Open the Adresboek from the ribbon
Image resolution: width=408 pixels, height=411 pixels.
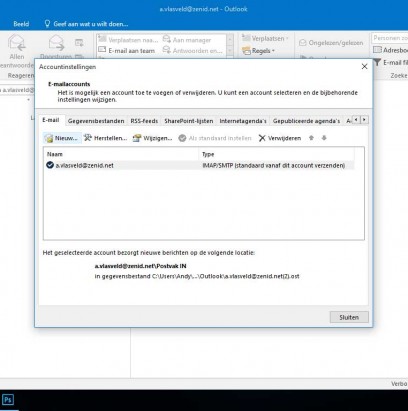390,50
